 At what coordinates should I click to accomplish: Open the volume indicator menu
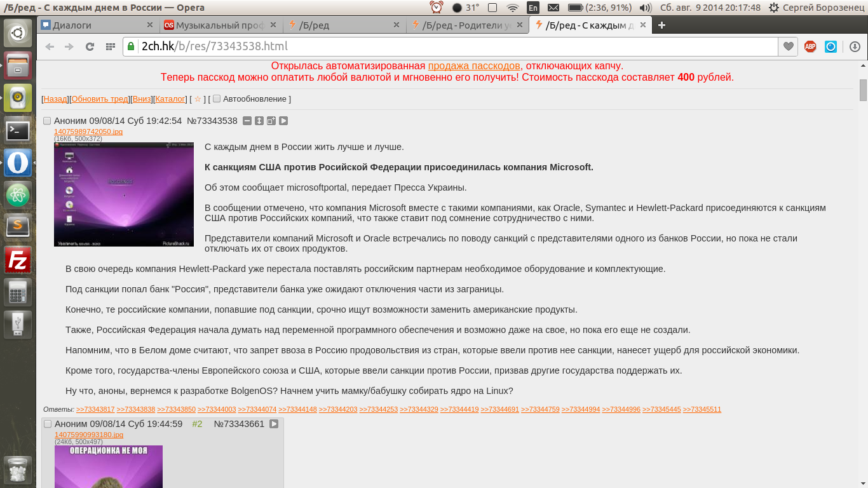[x=646, y=8]
